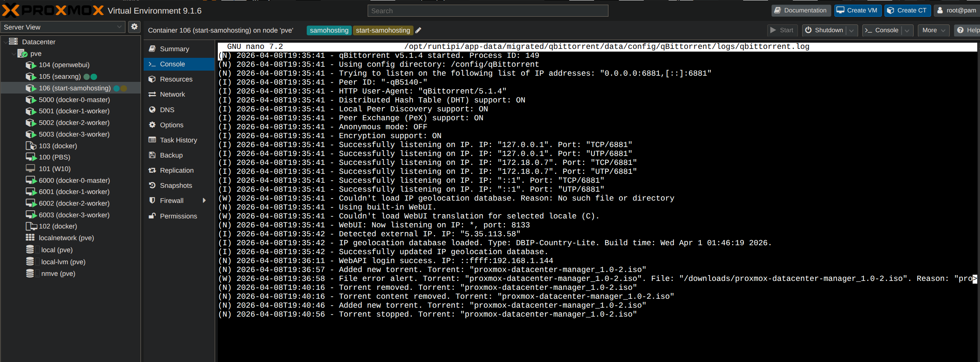This screenshot has height=362, width=980.
Task: Open the Server View gear settings
Action: [134, 27]
